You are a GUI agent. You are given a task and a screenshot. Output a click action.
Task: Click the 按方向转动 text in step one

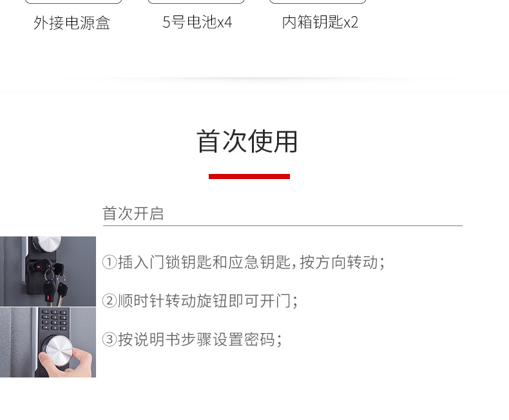(338, 262)
